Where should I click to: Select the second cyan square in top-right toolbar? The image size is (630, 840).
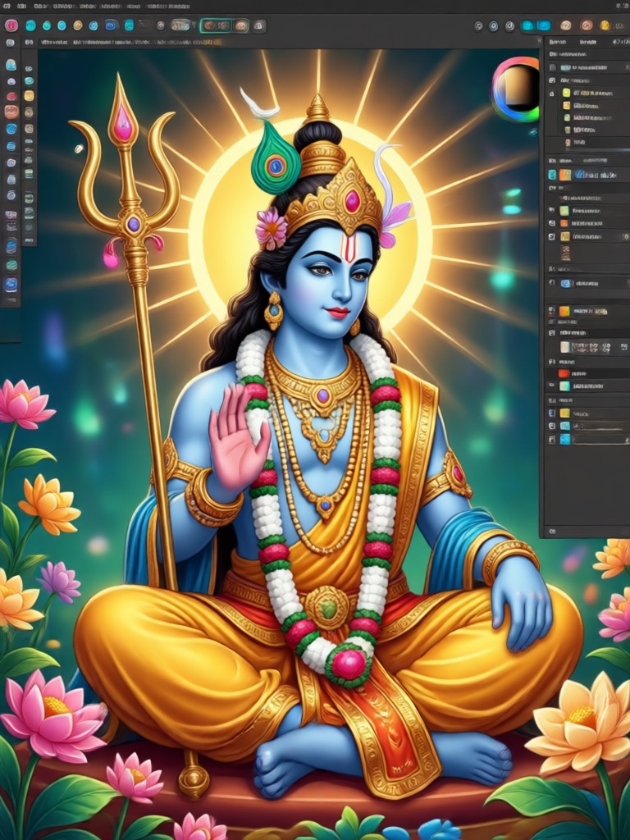pyautogui.click(x=544, y=25)
